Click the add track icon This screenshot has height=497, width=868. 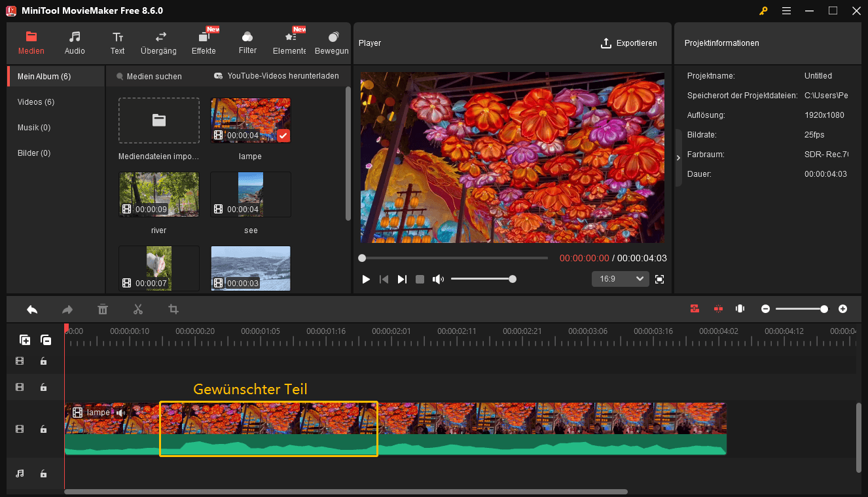[25, 340]
